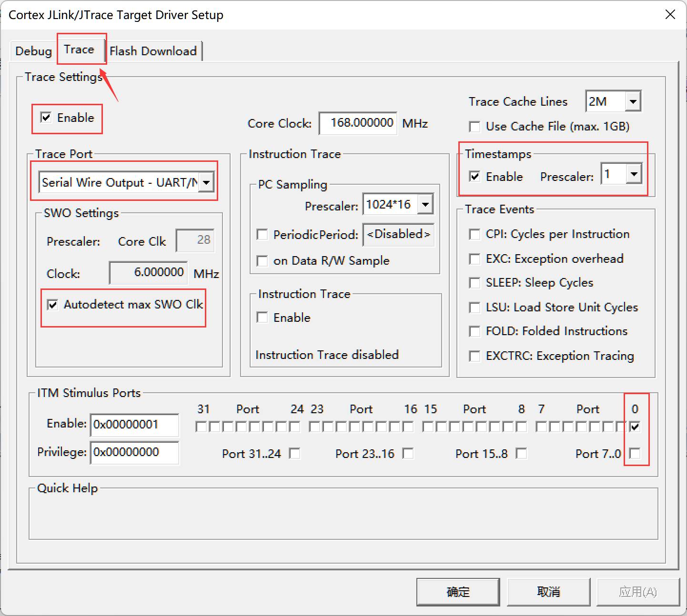This screenshot has height=616, width=687.
Task: Toggle Autodetect max SWO Clk checkbox
Action: (x=53, y=305)
